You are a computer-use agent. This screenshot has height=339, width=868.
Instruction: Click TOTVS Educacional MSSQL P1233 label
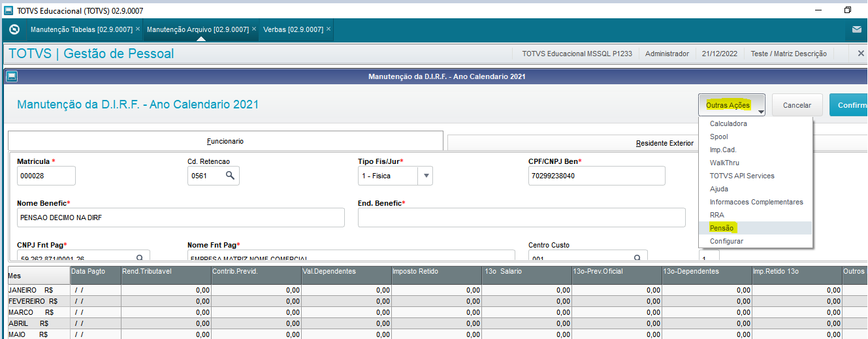pos(577,54)
